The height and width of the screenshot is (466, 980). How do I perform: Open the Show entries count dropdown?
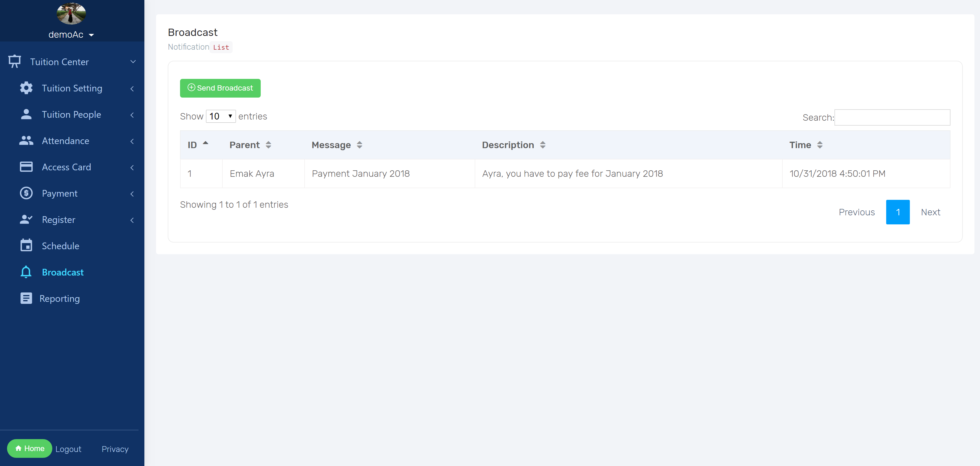tap(221, 116)
